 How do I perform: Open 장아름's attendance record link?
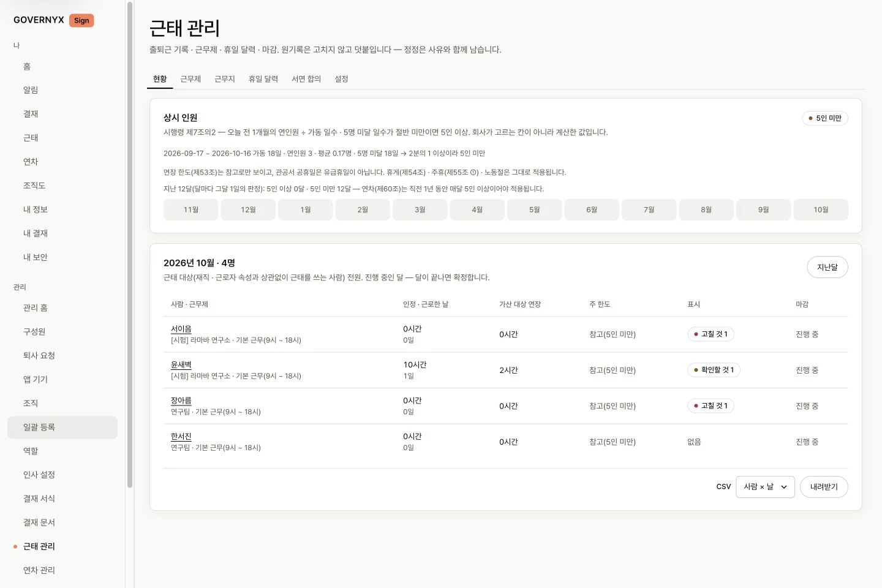(x=181, y=401)
